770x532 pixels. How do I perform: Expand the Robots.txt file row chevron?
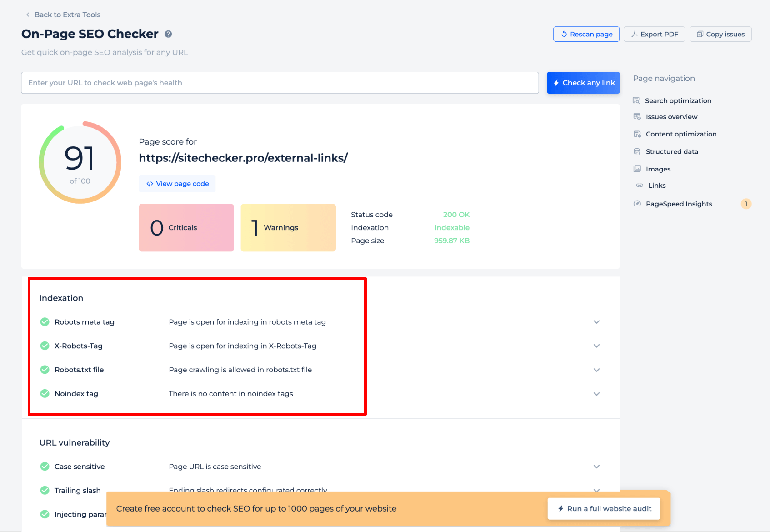tap(596, 370)
